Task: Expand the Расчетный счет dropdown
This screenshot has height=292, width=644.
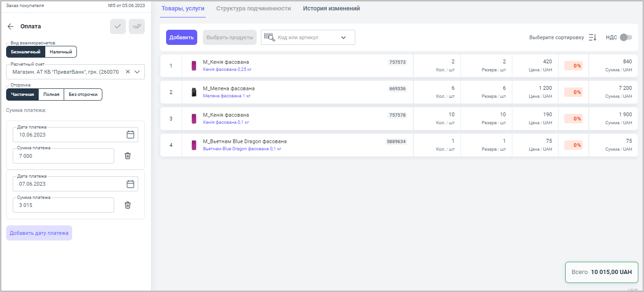Action: pyautogui.click(x=137, y=72)
